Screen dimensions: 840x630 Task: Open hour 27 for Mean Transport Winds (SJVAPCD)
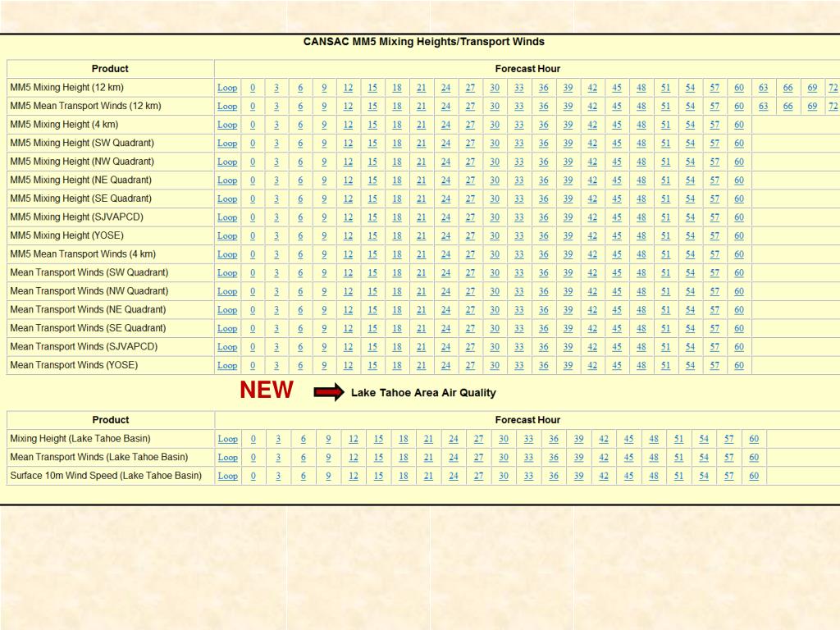[470, 347]
